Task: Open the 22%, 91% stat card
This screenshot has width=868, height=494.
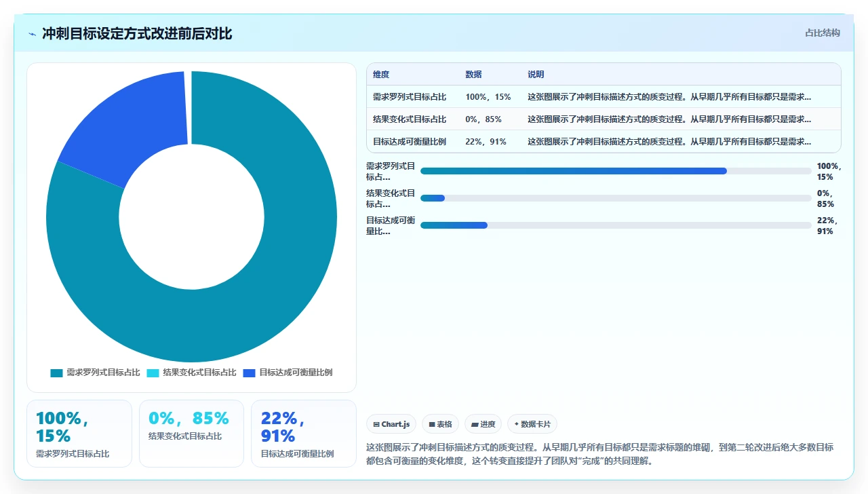Action: point(304,434)
